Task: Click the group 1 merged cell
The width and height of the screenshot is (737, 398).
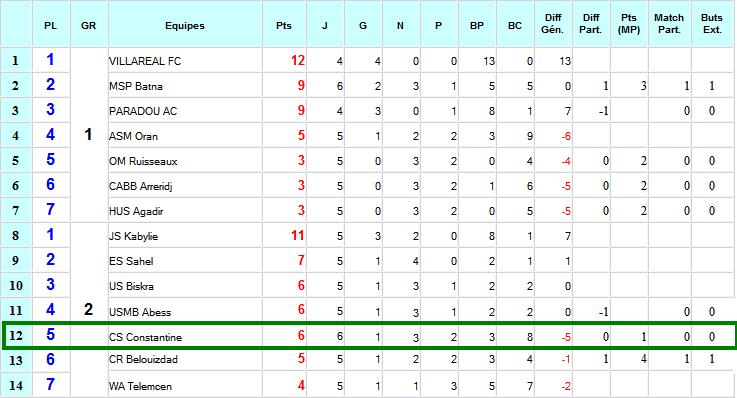Action: tap(88, 135)
